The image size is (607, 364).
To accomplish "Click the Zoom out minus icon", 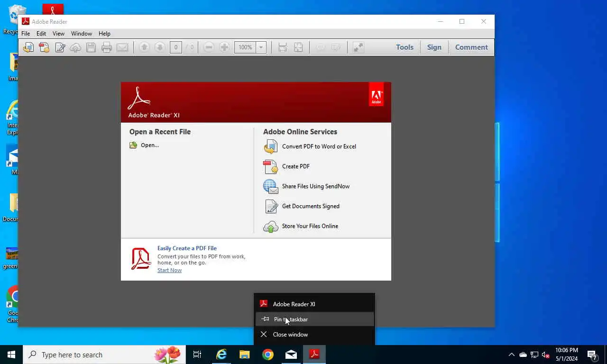I will [x=209, y=47].
